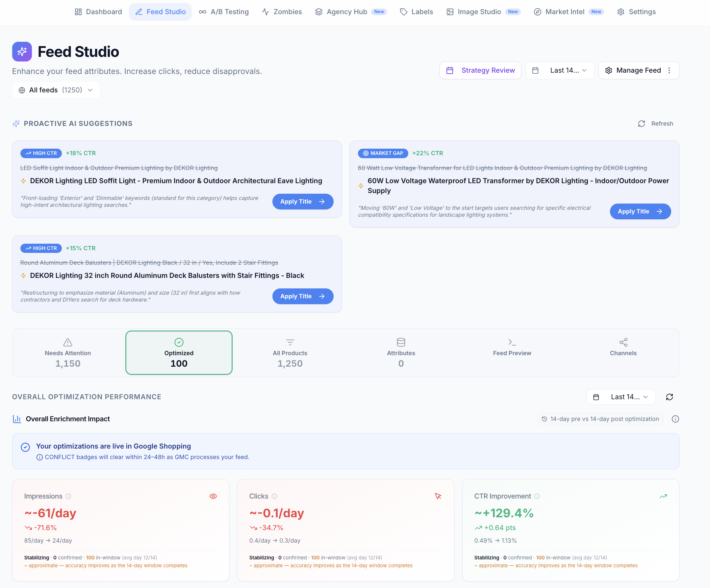710x588 pixels.
Task: Click the HIGH CTR badge on +18% card
Action: coord(41,154)
